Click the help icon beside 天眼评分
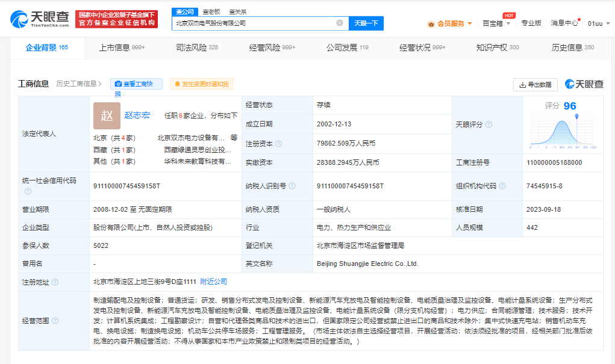The height and width of the screenshot is (364, 615). [x=489, y=125]
